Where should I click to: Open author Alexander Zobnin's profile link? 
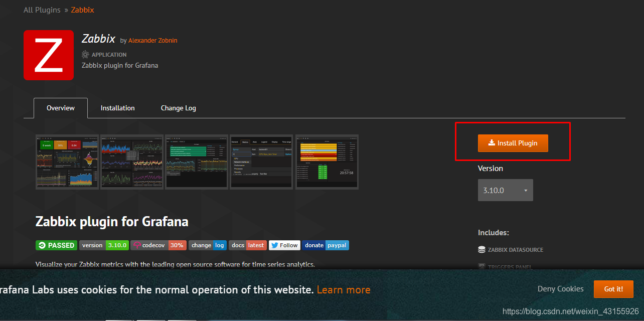[152, 40]
